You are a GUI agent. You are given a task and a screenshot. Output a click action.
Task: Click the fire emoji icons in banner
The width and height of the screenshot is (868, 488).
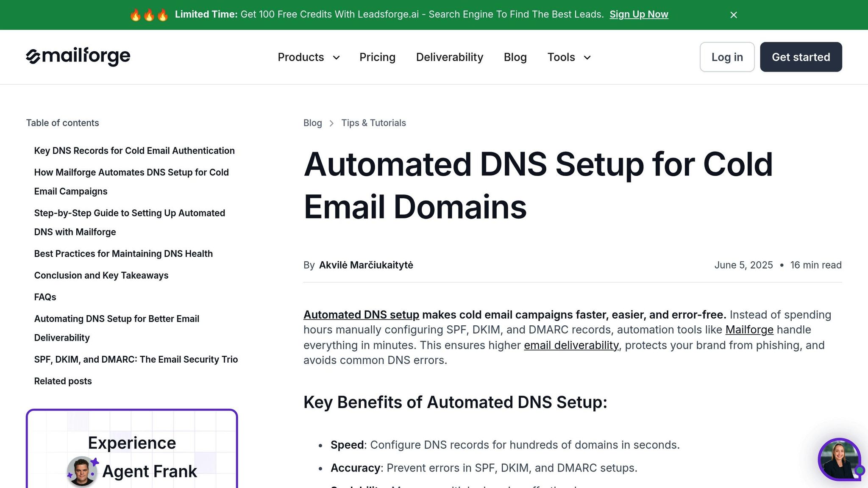pos(149,15)
